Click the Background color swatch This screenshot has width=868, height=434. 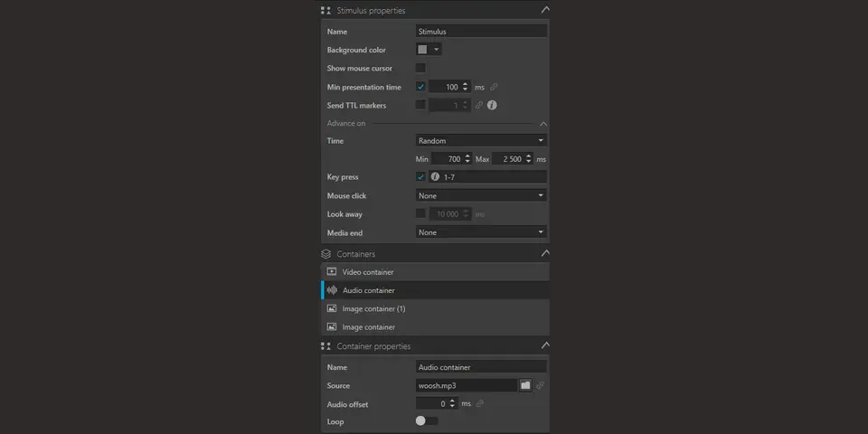(422, 49)
